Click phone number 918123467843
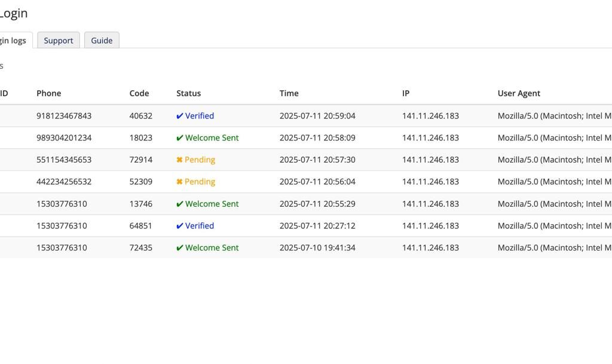This screenshot has width=612, height=364. click(64, 116)
